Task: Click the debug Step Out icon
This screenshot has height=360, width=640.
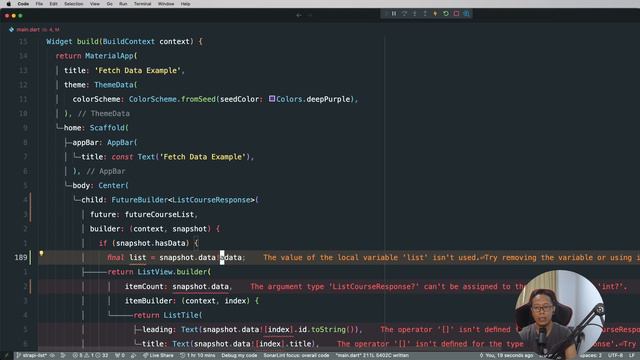Action: click(x=425, y=13)
